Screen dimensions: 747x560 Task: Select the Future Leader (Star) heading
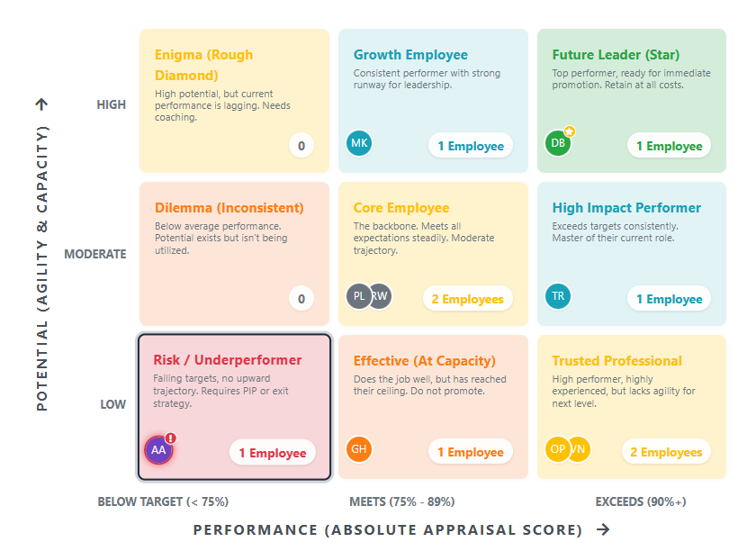pos(616,55)
